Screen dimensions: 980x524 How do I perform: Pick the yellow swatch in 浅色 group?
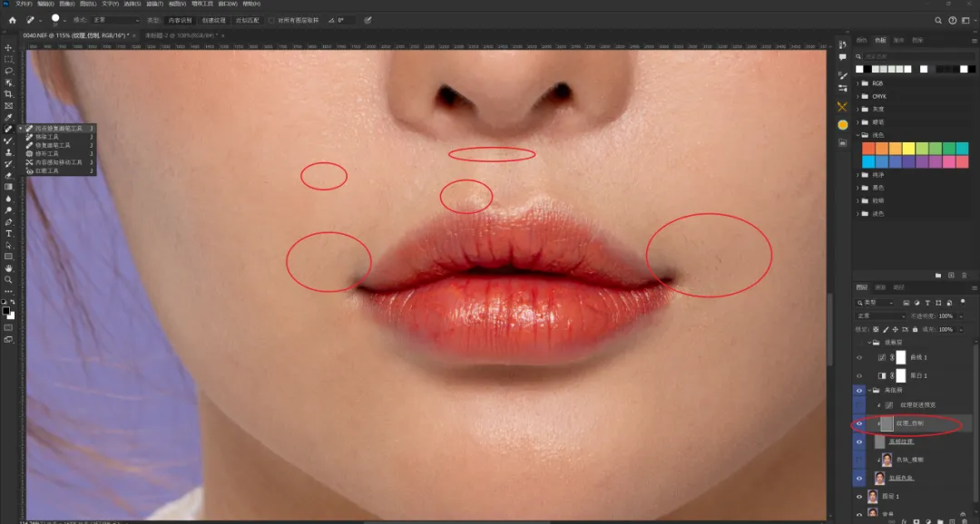[907, 149]
